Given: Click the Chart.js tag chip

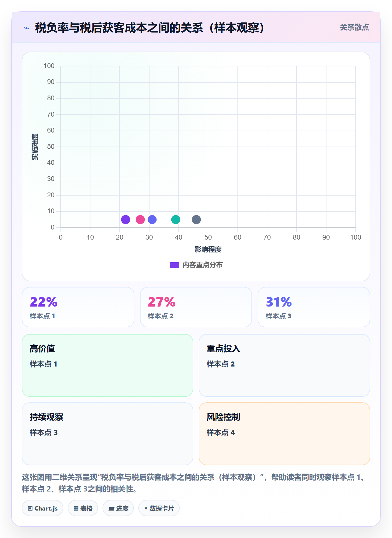Looking at the screenshot, I should point(43,508).
